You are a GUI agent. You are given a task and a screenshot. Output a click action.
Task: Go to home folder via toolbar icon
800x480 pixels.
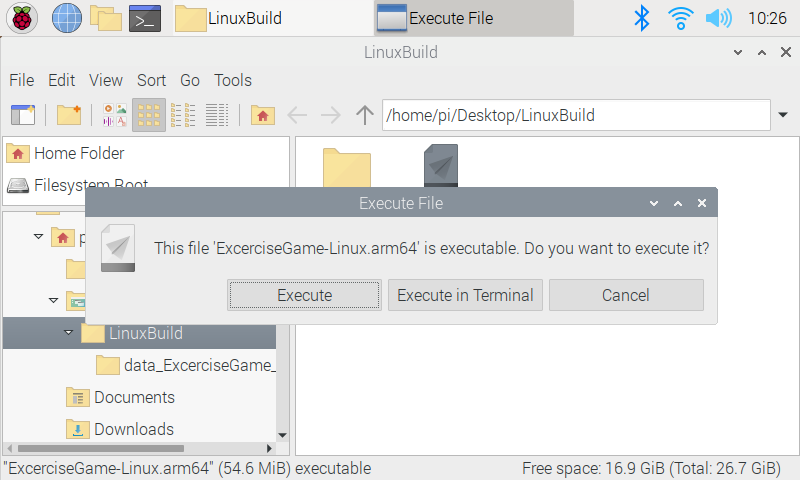(263, 115)
